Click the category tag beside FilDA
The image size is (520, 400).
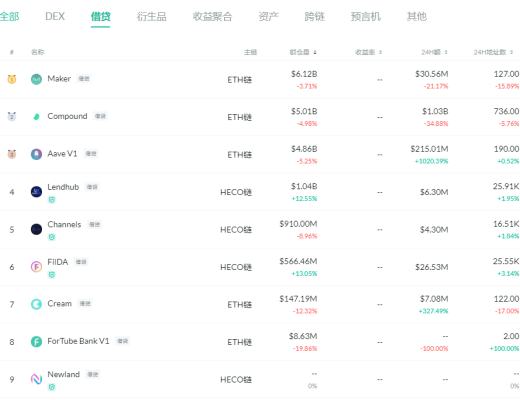(x=81, y=262)
